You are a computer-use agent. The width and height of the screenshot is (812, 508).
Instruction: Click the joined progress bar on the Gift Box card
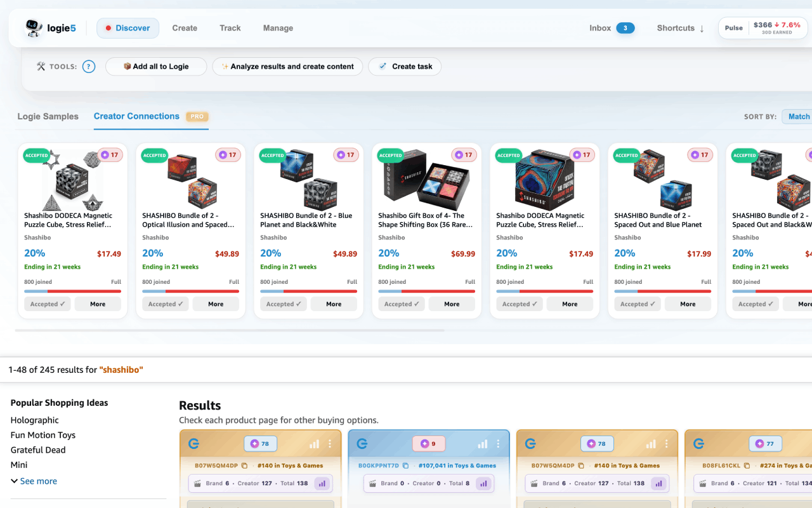click(427, 291)
